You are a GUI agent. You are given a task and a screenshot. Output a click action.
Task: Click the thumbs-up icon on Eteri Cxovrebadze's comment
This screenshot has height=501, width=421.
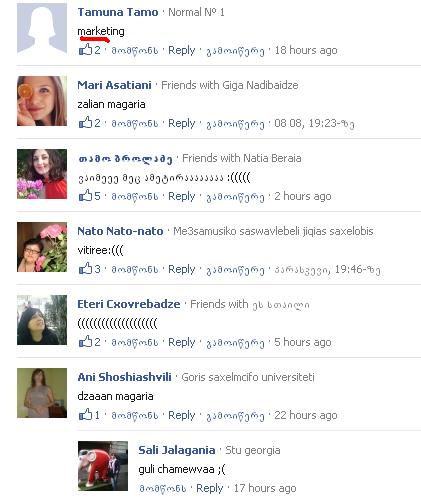[x=85, y=342]
